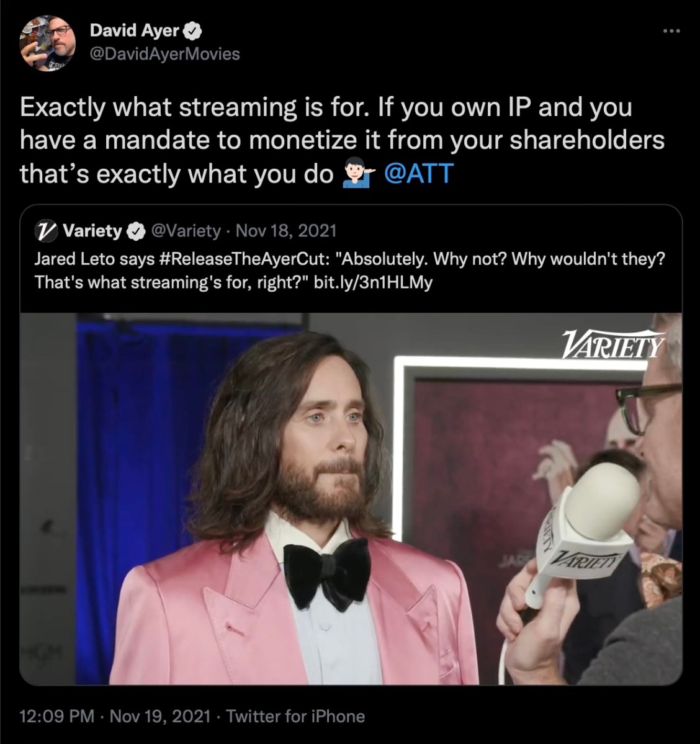Image resolution: width=700 pixels, height=744 pixels.
Task: Open the quoted tweet text about Jared Leto
Action: (x=350, y=271)
